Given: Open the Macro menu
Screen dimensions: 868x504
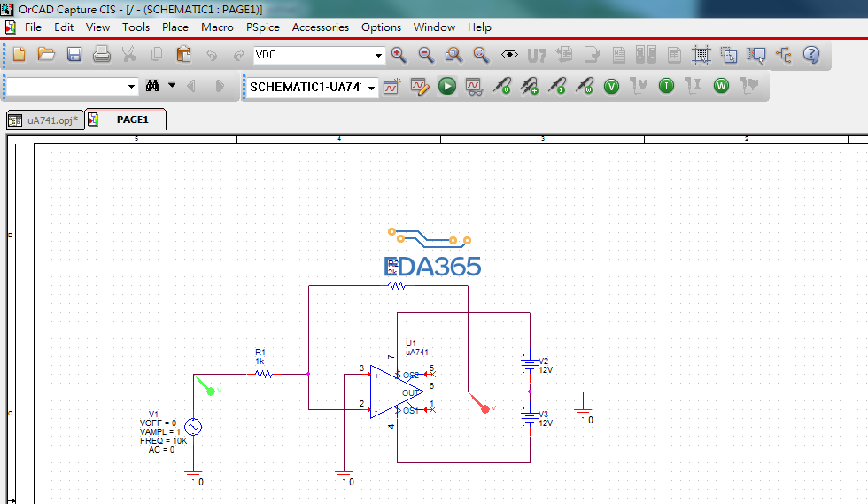Looking at the screenshot, I should pos(217,27).
